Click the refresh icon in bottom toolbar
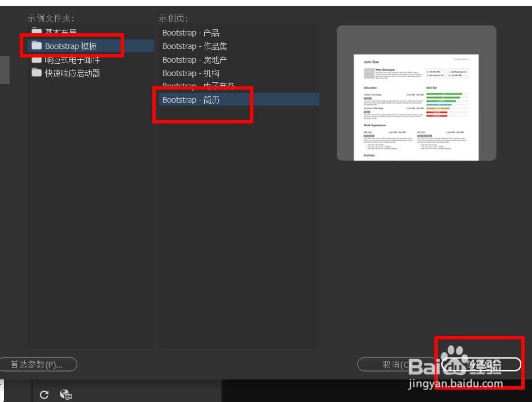 (x=44, y=395)
